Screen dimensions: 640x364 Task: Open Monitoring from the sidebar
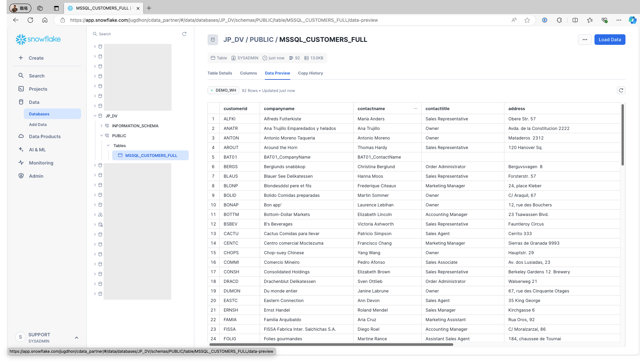(41, 163)
